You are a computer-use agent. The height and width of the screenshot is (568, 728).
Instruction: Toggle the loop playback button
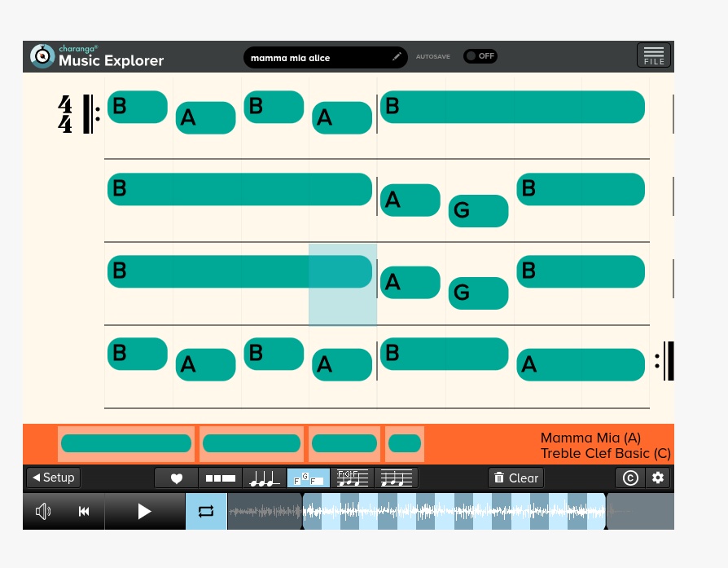click(206, 512)
